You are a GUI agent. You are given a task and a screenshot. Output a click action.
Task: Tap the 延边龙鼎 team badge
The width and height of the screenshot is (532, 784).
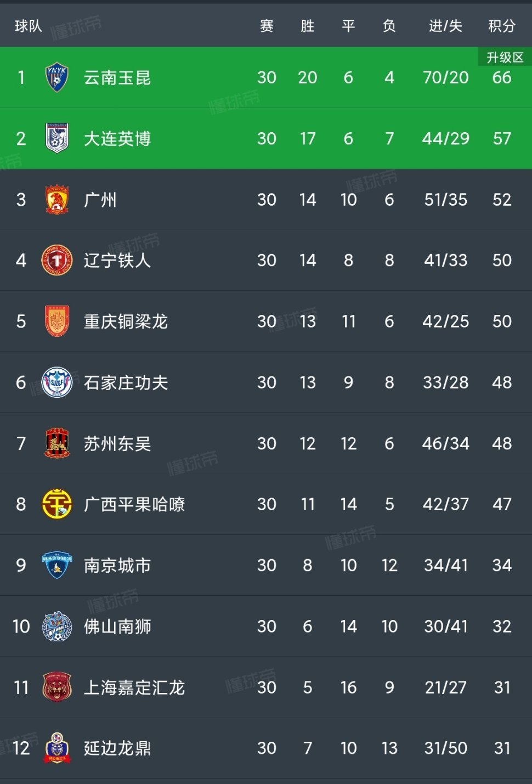tap(57, 748)
